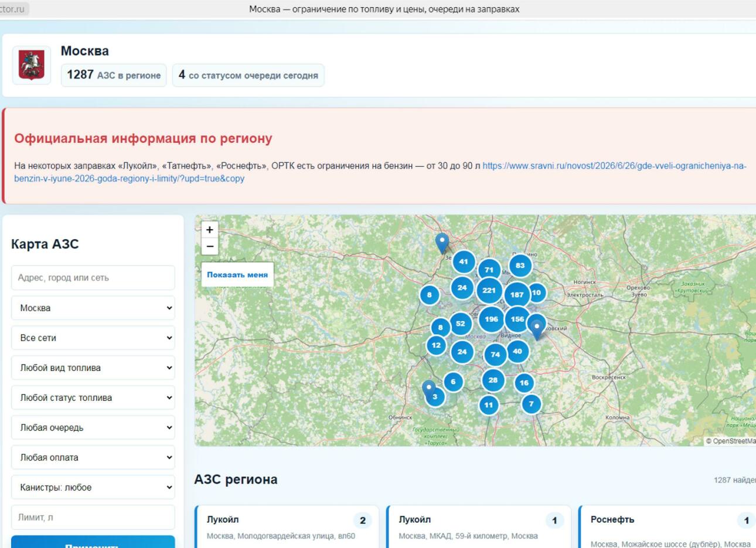Click the АЗС региона heading

(236, 479)
